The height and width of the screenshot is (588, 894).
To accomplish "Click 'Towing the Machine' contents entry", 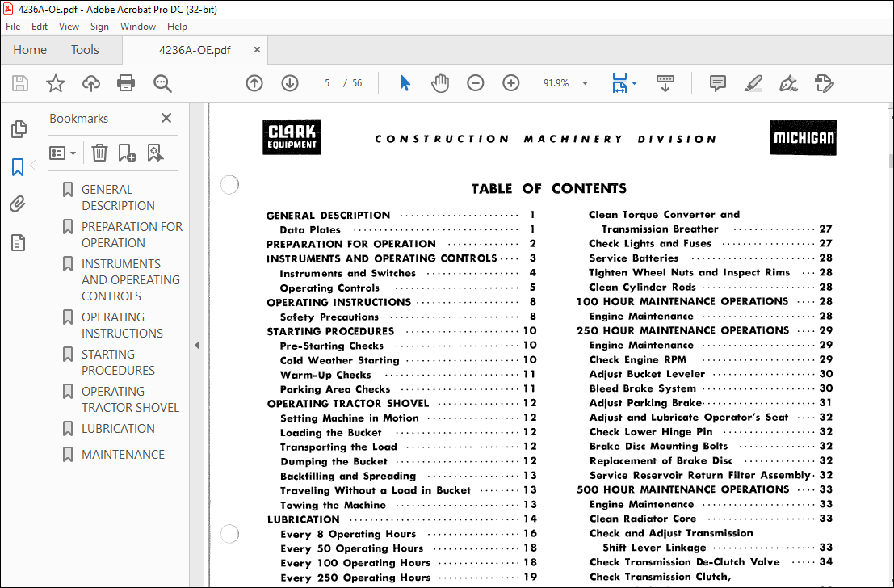I will [x=333, y=505].
